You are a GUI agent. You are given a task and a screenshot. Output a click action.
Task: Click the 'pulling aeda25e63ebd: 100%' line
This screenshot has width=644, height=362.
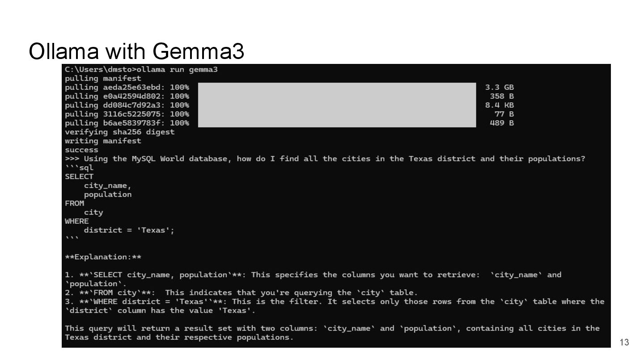[x=127, y=88]
